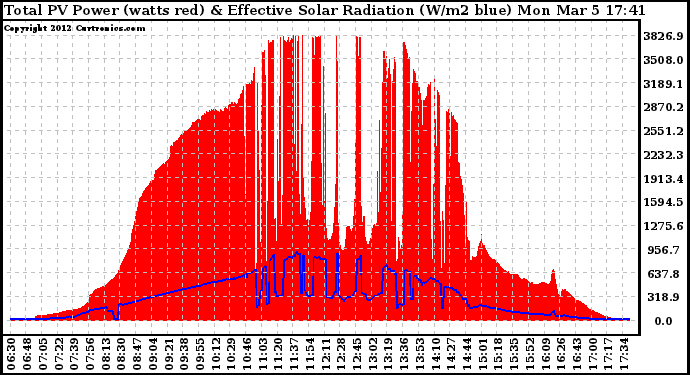
Task: Click the 1275.6 y-axis value
Action: [664, 226]
